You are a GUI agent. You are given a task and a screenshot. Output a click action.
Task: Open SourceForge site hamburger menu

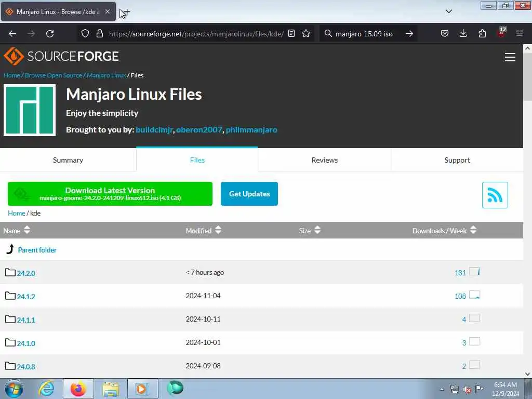(510, 57)
